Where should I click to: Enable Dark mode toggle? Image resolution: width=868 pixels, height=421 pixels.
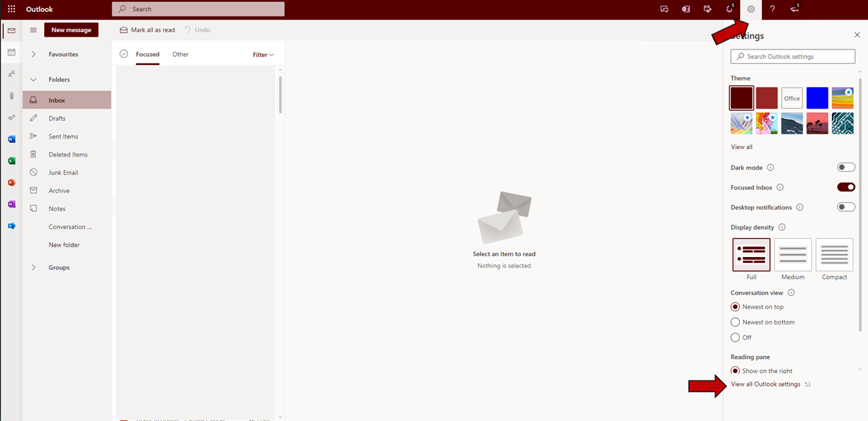(x=846, y=168)
